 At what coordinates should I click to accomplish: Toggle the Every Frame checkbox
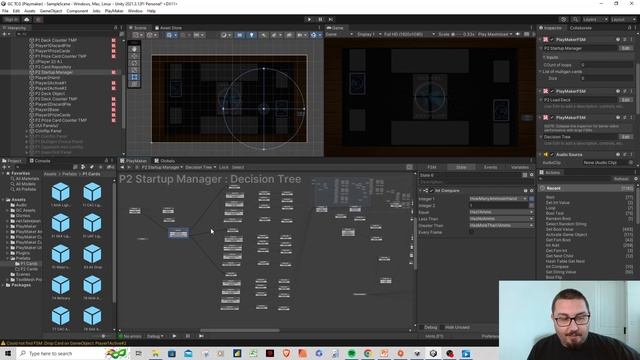pyautogui.click(x=471, y=232)
